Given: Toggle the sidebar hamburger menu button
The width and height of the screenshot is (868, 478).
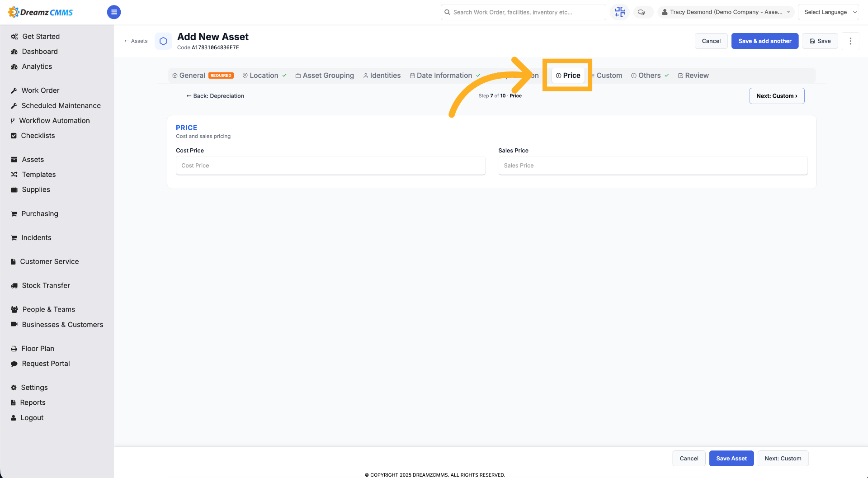Looking at the screenshot, I should tap(114, 12).
